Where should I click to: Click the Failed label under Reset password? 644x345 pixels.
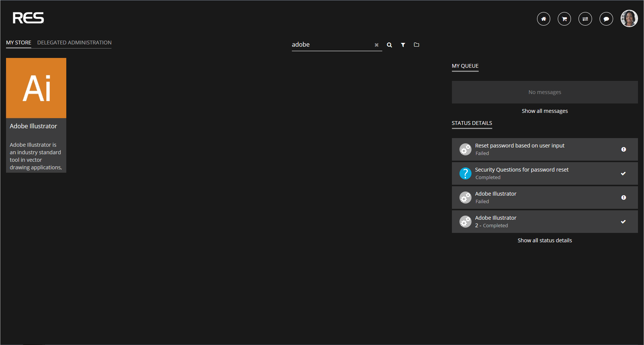click(x=482, y=154)
